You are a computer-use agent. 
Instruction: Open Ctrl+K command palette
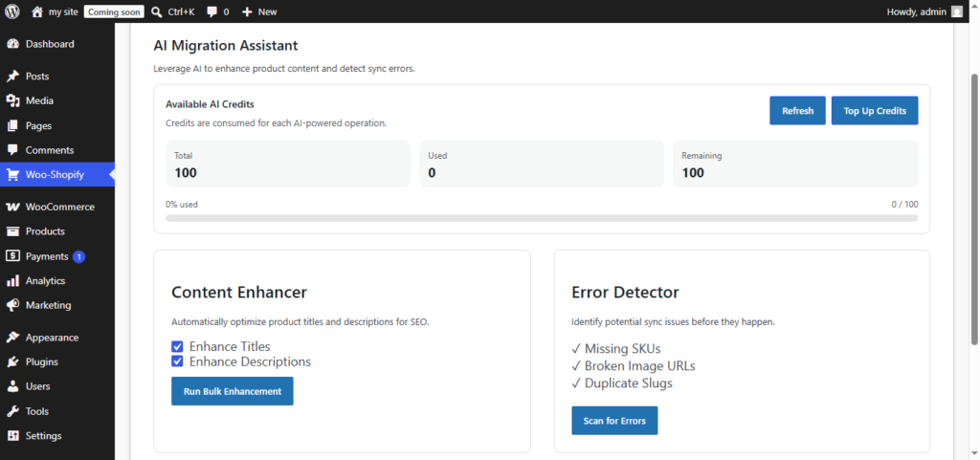pyautogui.click(x=181, y=11)
